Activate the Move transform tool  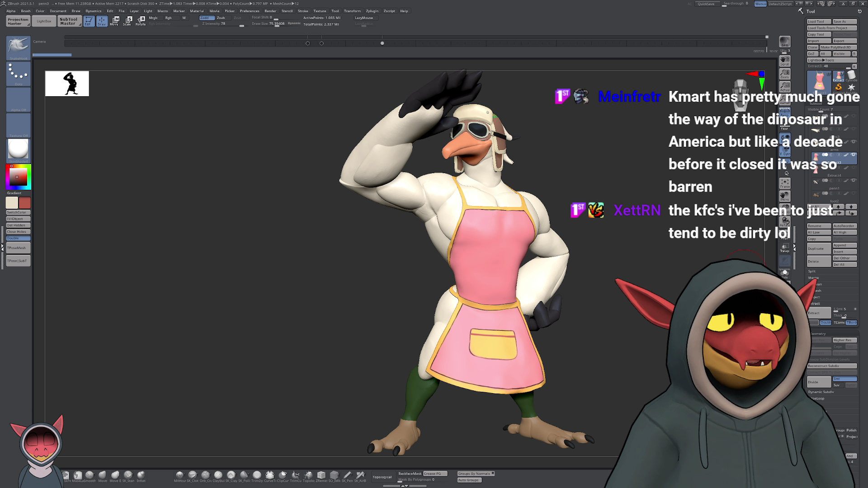pos(115,20)
